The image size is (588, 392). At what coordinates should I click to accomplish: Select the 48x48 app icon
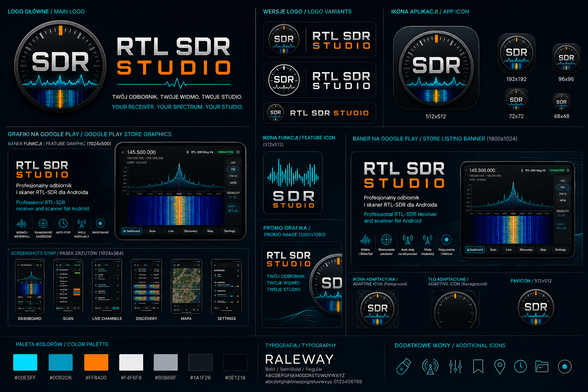(562, 102)
